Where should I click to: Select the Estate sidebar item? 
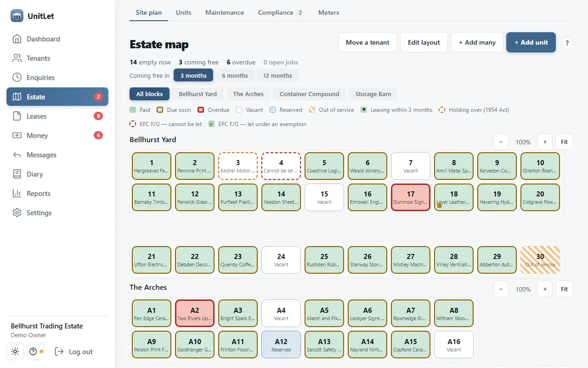click(x=57, y=97)
